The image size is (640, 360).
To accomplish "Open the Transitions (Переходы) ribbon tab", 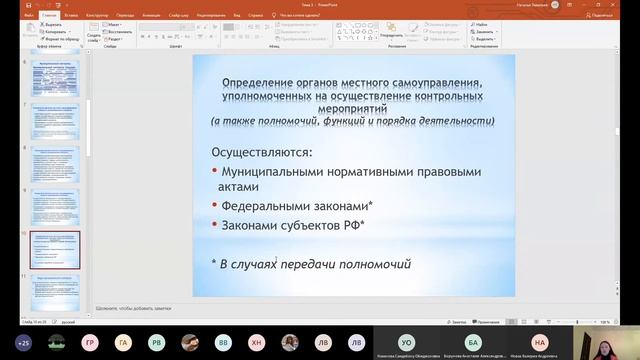I will point(125,15).
